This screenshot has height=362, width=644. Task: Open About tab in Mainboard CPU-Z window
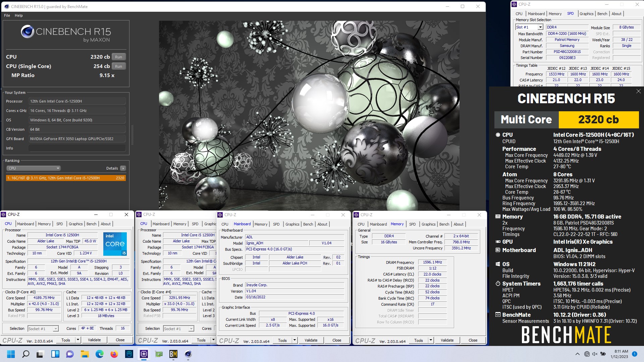click(x=322, y=224)
